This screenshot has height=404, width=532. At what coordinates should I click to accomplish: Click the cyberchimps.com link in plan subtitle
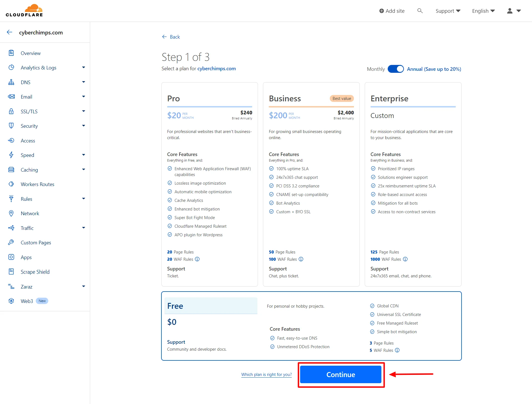click(x=217, y=69)
